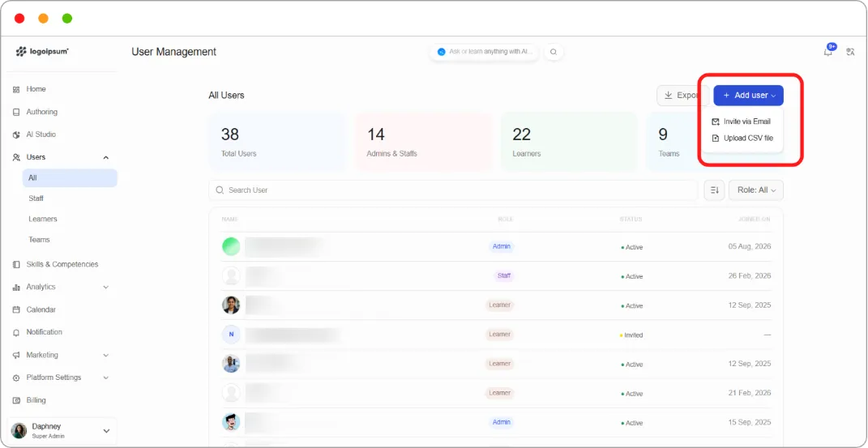Click the file icon for Upload CSV
Image resolution: width=868 pixels, height=448 pixels.
pyautogui.click(x=715, y=139)
